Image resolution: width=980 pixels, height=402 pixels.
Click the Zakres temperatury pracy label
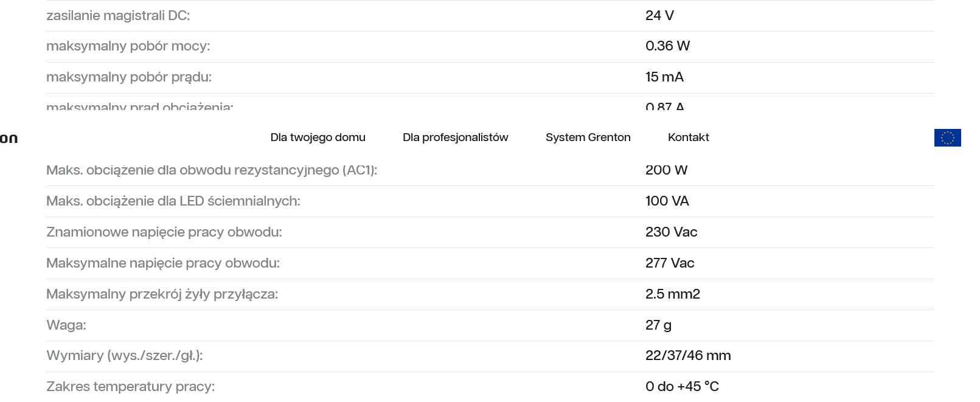coord(130,387)
